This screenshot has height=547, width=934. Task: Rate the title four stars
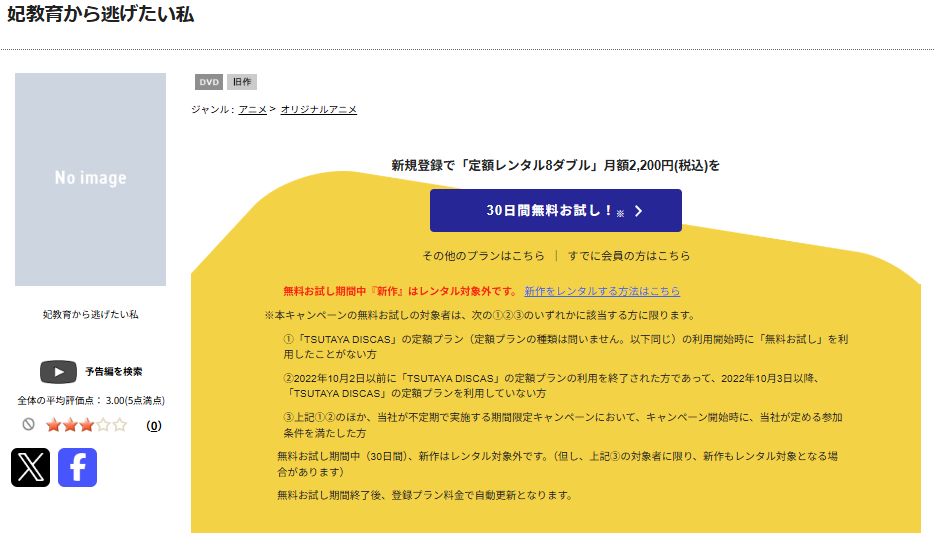[x=104, y=425]
